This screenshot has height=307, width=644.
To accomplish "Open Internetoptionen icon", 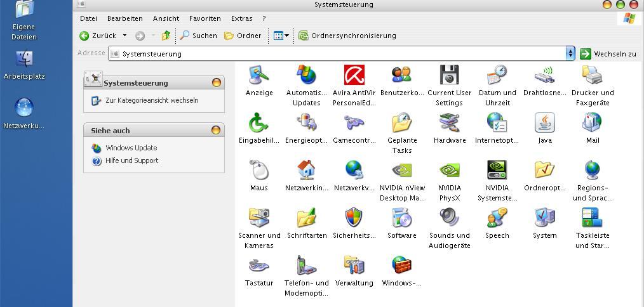I will [x=497, y=122].
